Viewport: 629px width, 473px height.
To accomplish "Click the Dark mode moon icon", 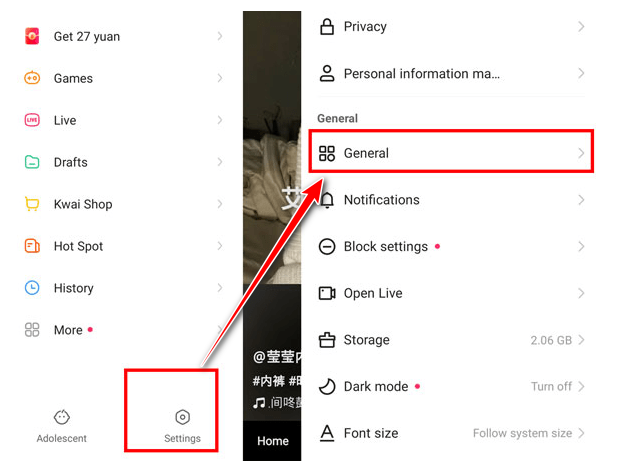I will click(327, 386).
